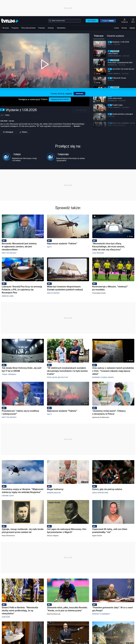Open 'Powstańcom należy się ta modlitwa' title
The height and width of the screenshot is (644, 136).
click(20, 412)
